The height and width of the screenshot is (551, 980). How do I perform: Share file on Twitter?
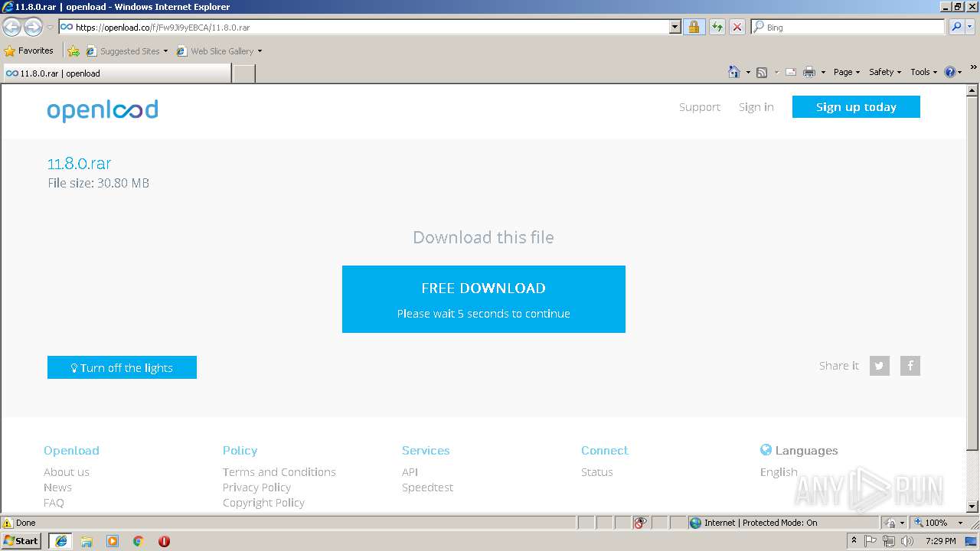pyautogui.click(x=880, y=366)
